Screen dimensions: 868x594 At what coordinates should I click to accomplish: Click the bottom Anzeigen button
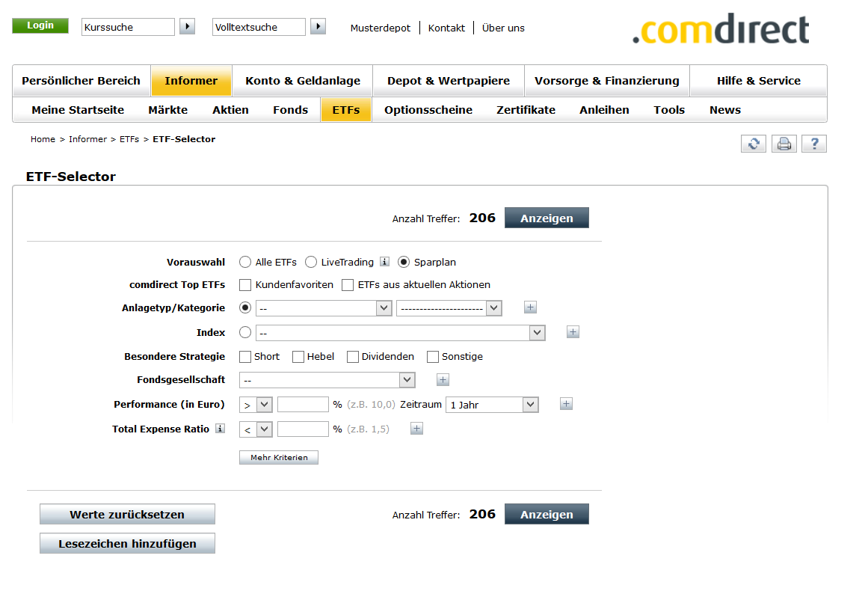[547, 514]
